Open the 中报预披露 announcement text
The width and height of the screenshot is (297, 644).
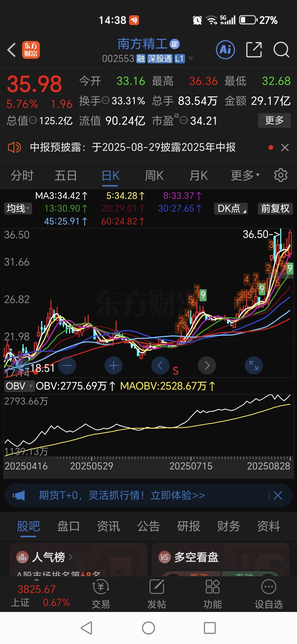pos(133,147)
